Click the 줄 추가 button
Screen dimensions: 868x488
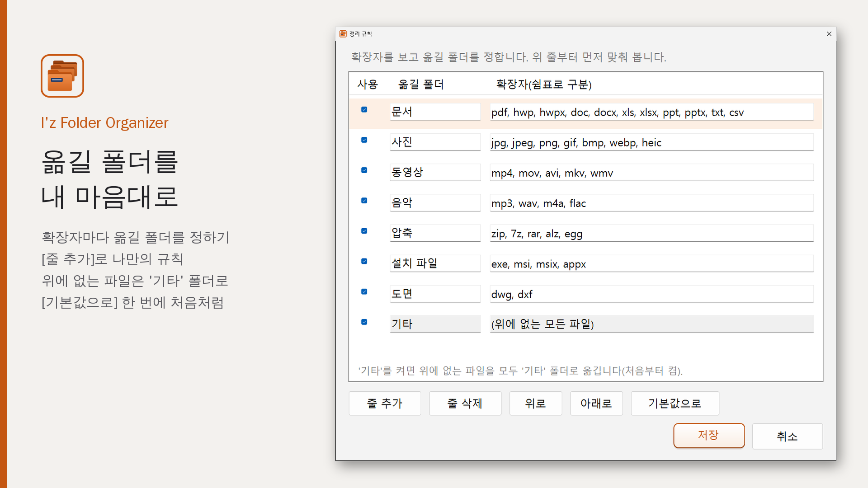point(385,403)
